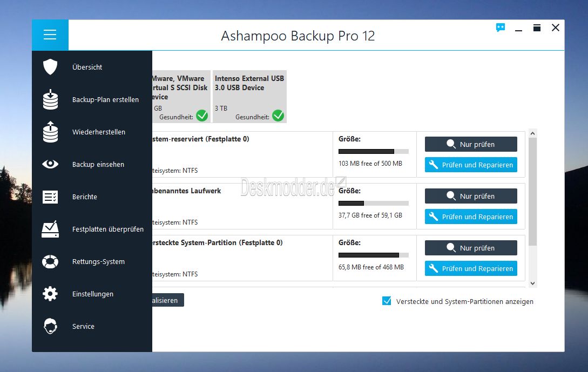The width and height of the screenshot is (588, 372).
Task: Click Nur prüfen for the unbenanntes Laufwerk
Action: pyautogui.click(x=471, y=196)
